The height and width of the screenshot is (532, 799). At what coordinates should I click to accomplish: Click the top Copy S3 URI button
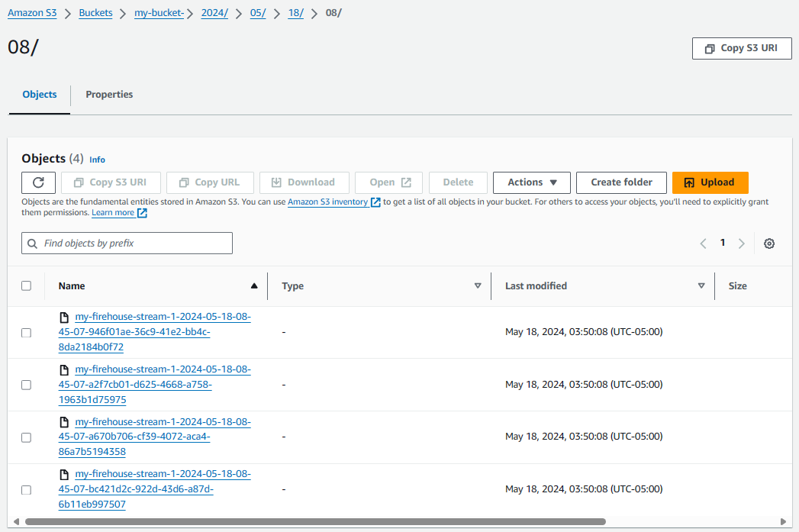(742, 48)
